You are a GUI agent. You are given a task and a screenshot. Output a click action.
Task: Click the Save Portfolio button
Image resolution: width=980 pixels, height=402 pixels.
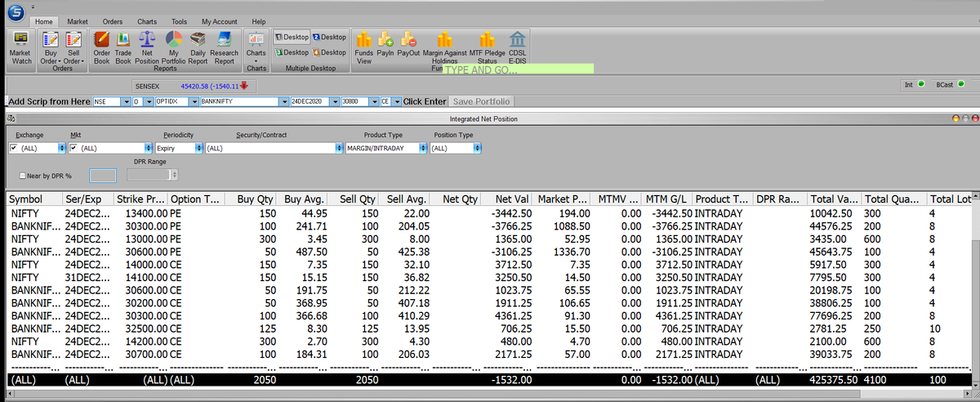pos(480,101)
